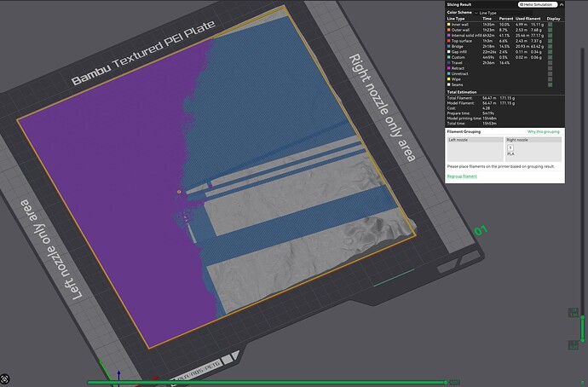
Task: Click the Inner wall yellow color swatch
Action: coord(448,25)
